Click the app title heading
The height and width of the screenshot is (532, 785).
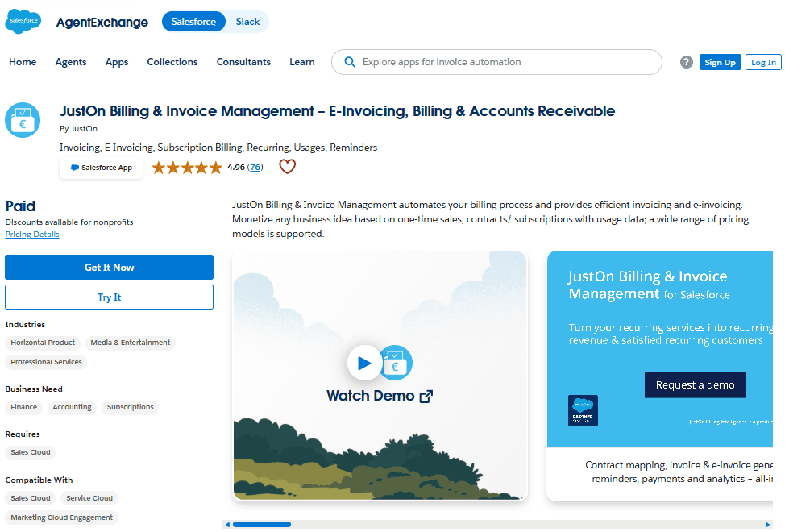pyautogui.click(x=338, y=111)
